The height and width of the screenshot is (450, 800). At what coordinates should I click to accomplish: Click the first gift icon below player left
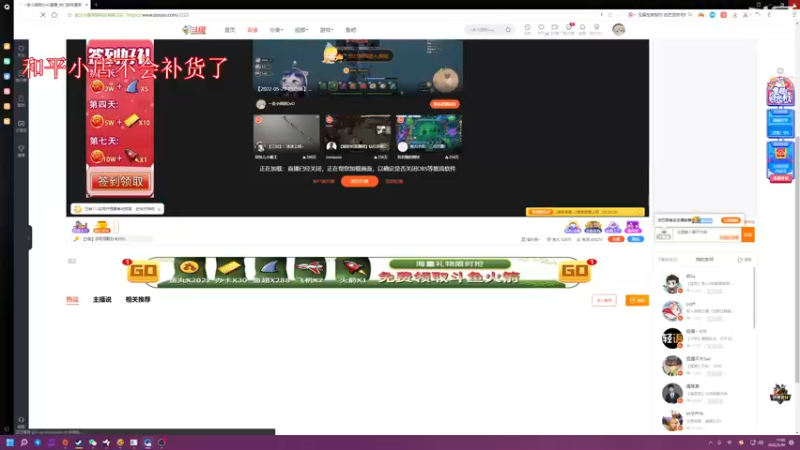(80, 227)
